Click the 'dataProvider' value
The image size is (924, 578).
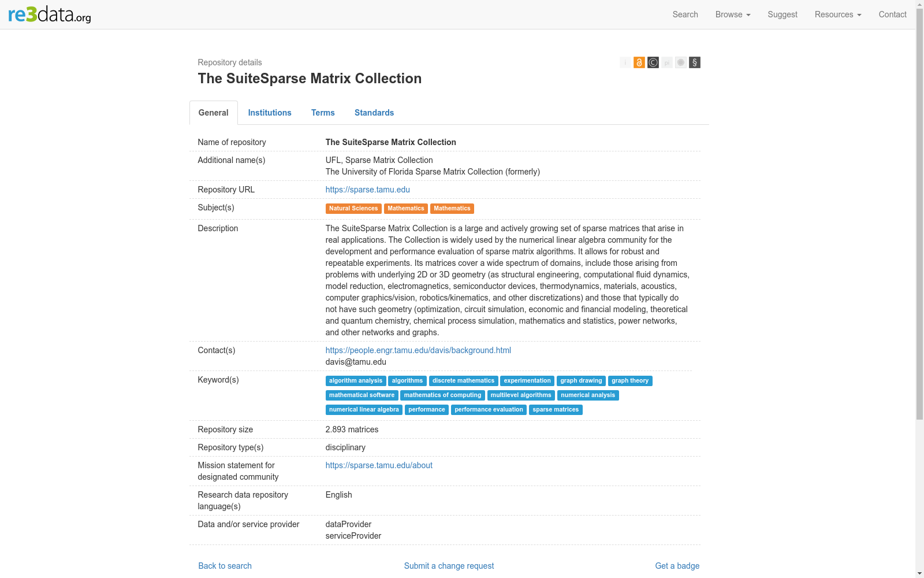349,524
